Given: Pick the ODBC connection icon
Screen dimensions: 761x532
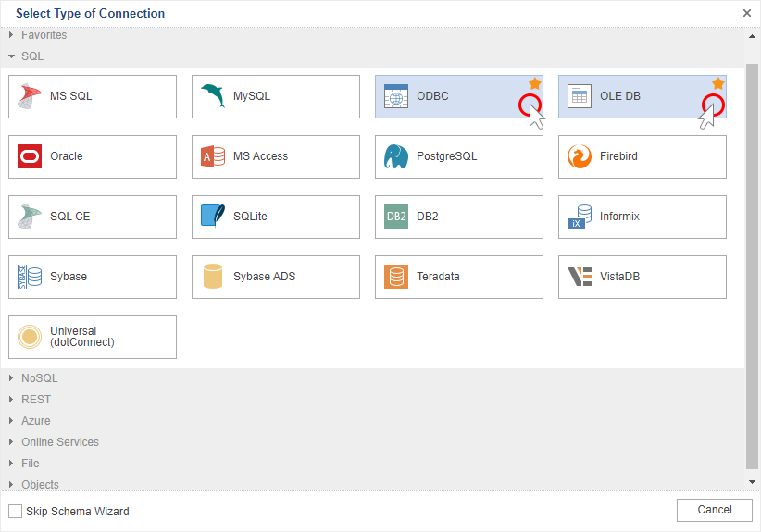Looking at the screenshot, I should coord(396,96).
